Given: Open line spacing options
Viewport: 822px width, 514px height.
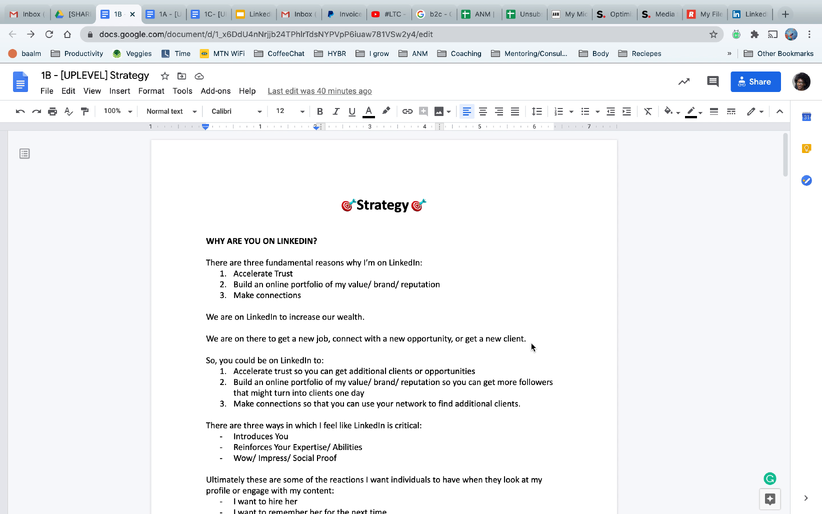Looking at the screenshot, I should click(x=537, y=111).
